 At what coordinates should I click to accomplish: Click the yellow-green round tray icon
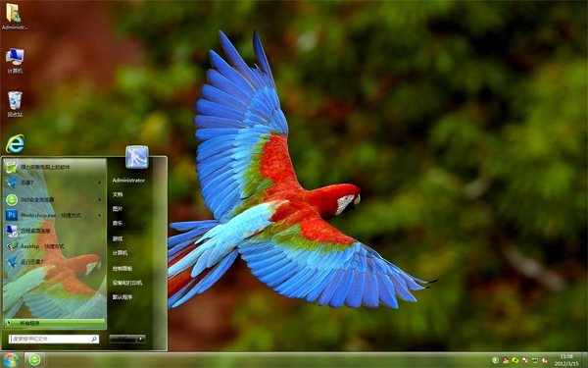515,360
